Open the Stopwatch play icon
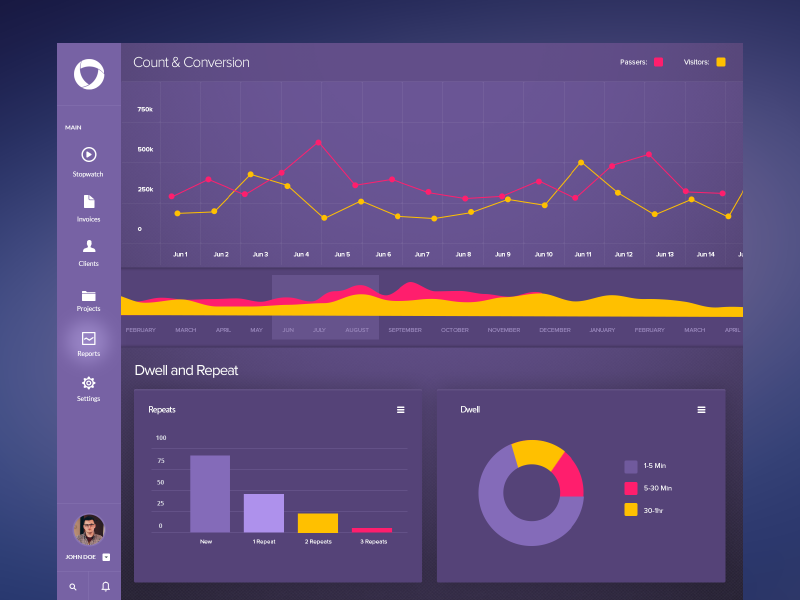Image resolution: width=800 pixels, height=600 pixels. click(89, 155)
